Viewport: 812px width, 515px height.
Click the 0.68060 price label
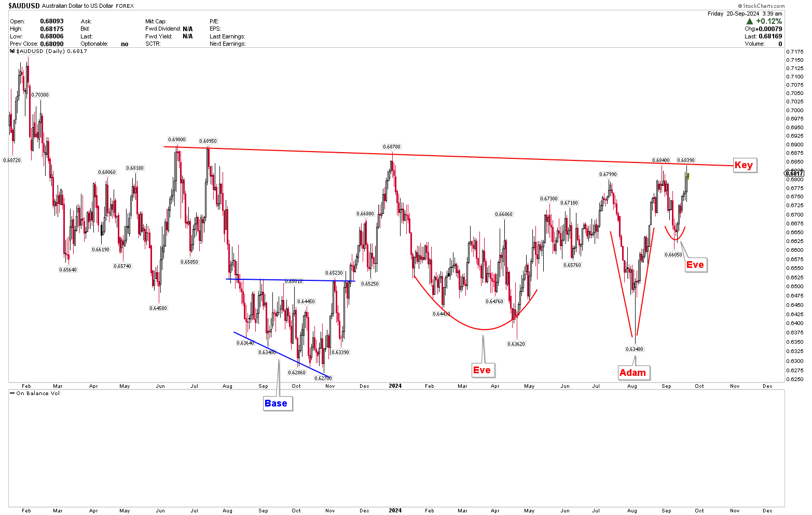(107, 172)
